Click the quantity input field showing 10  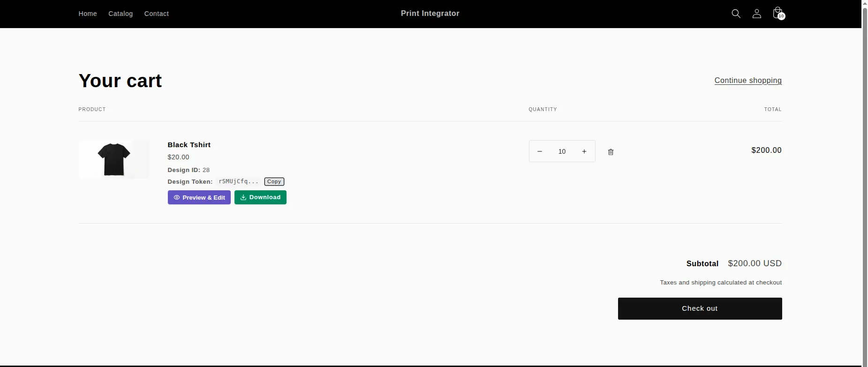tap(562, 151)
